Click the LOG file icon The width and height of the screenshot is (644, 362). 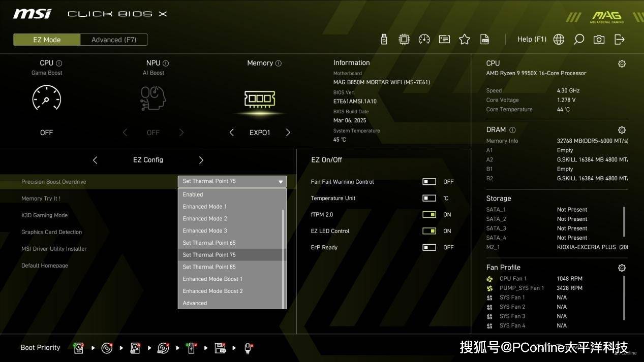tap(485, 39)
